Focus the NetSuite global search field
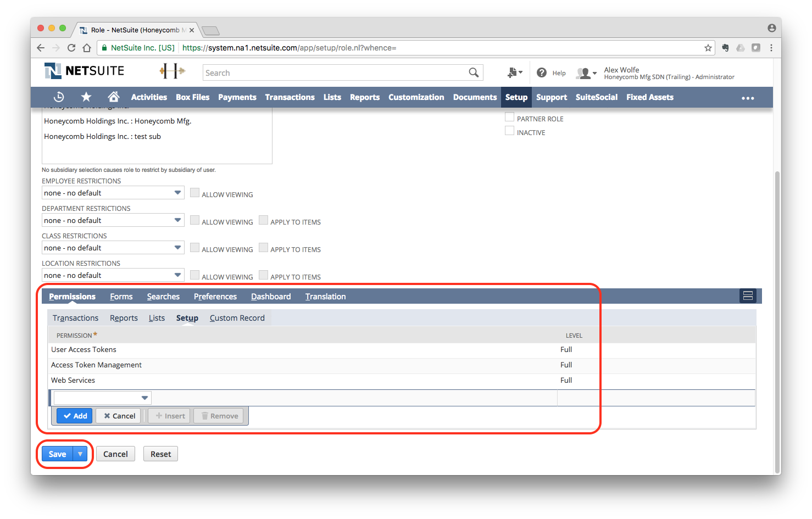Viewport: 812px width, 519px height. click(x=335, y=72)
